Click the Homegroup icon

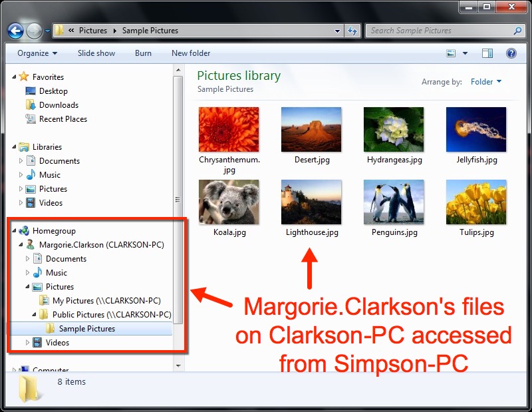click(24, 231)
